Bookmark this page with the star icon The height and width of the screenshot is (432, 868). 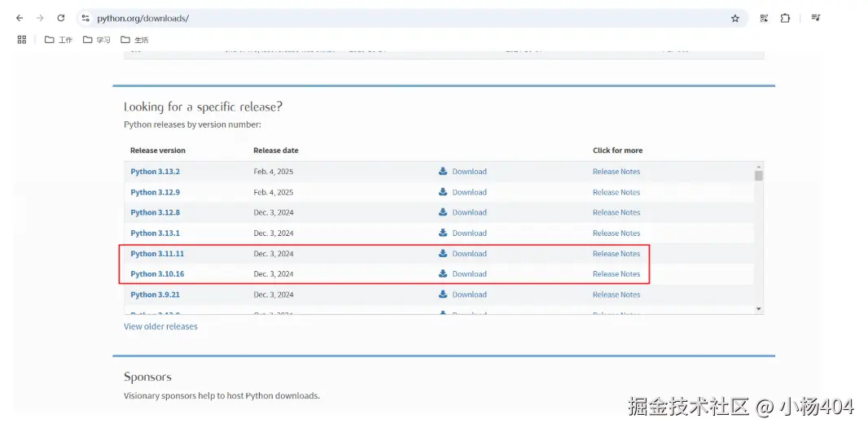coord(735,18)
